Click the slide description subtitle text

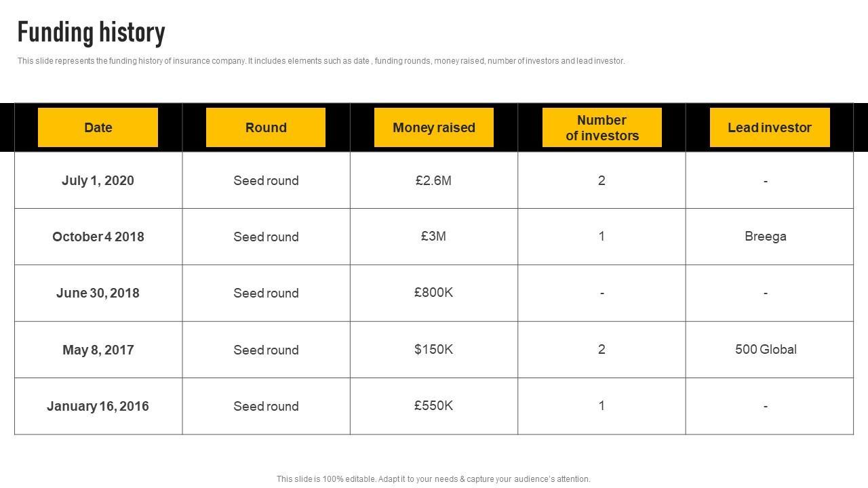click(321, 61)
